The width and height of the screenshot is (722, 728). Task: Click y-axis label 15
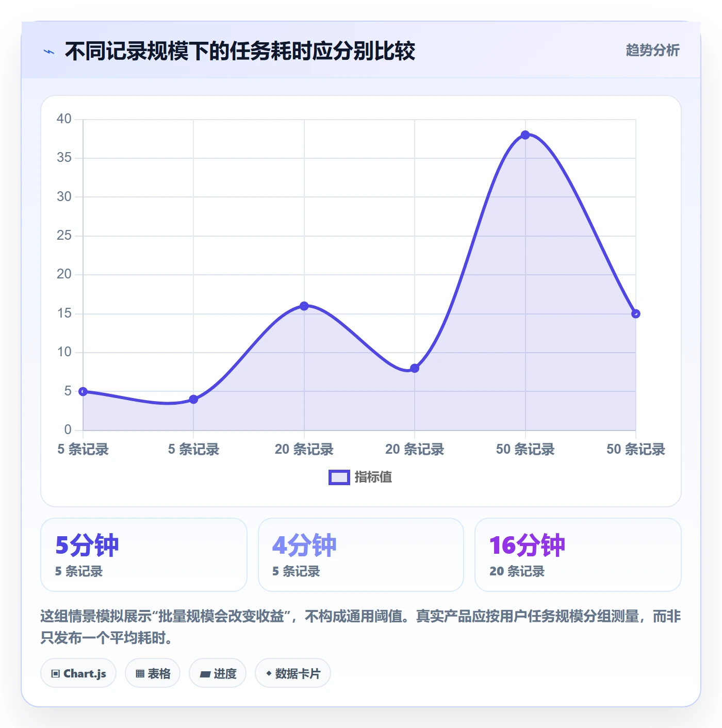[x=64, y=313]
